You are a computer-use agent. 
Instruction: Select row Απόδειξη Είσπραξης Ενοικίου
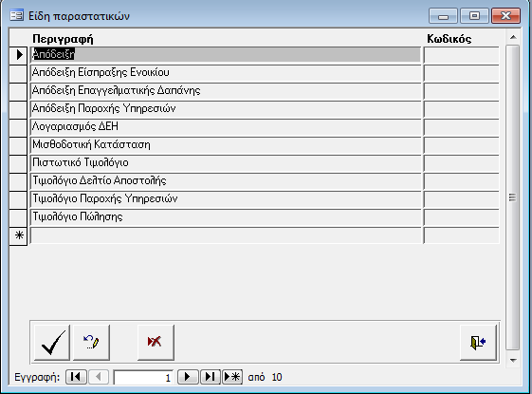(x=226, y=73)
